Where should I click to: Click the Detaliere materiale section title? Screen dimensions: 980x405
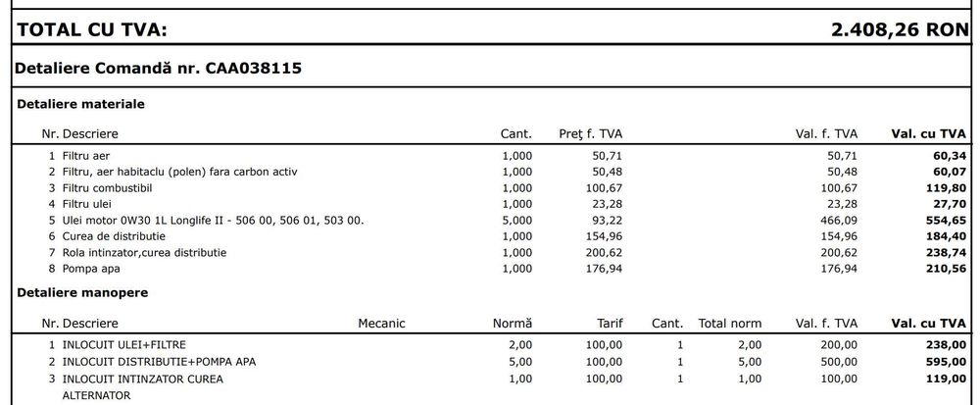click(81, 103)
